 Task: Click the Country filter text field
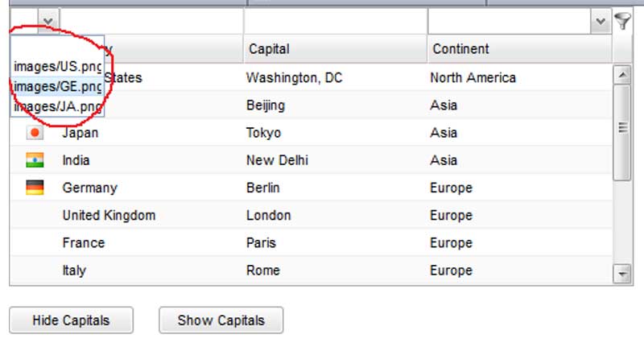click(x=151, y=22)
